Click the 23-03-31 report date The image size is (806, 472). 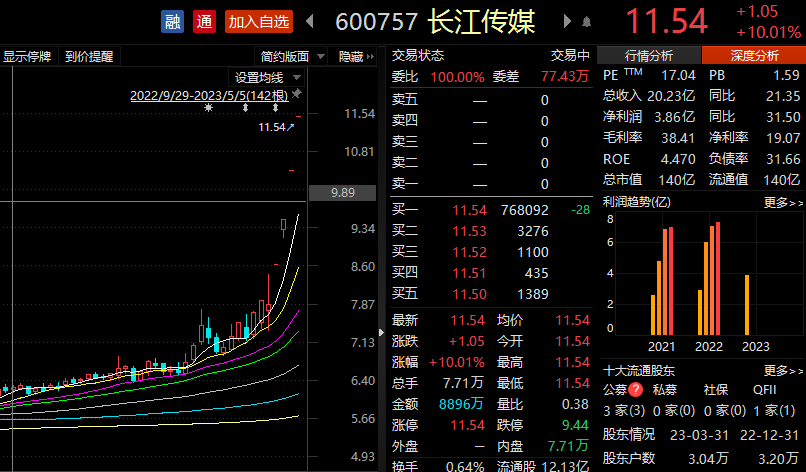pyautogui.click(x=699, y=435)
